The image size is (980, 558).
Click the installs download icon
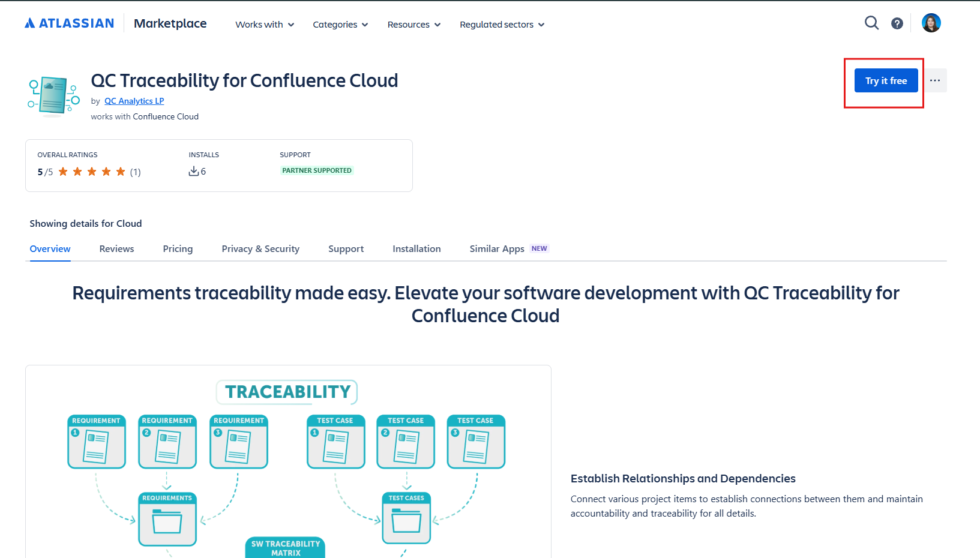pos(193,172)
